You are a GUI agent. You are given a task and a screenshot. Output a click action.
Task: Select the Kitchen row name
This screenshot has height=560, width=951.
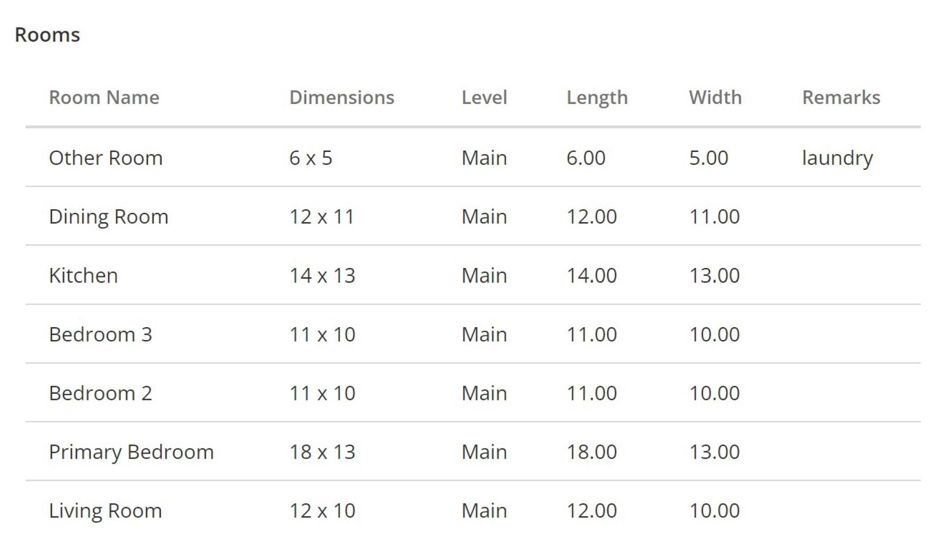tap(83, 276)
